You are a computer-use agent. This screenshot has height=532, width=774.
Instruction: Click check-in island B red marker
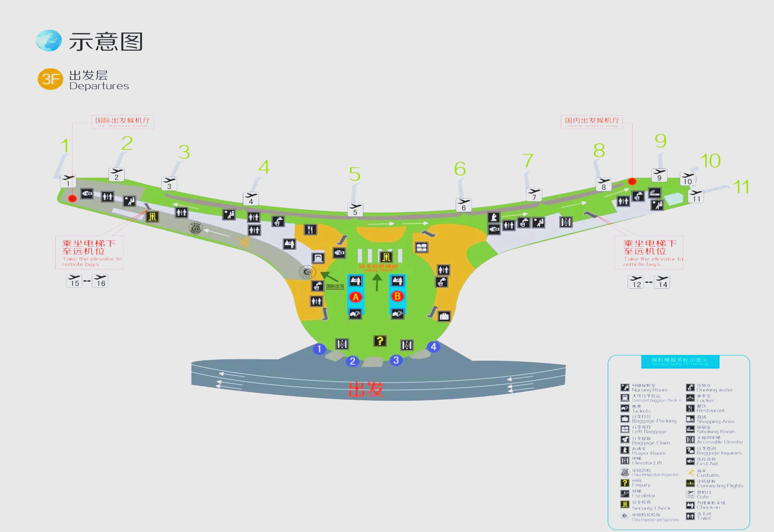click(397, 296)
